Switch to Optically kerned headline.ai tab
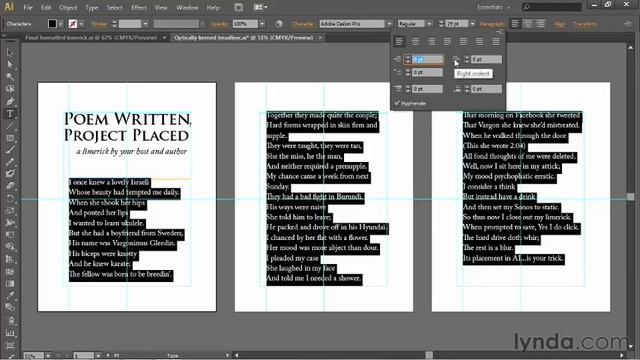The image size is (640, 360). [244, 38]
